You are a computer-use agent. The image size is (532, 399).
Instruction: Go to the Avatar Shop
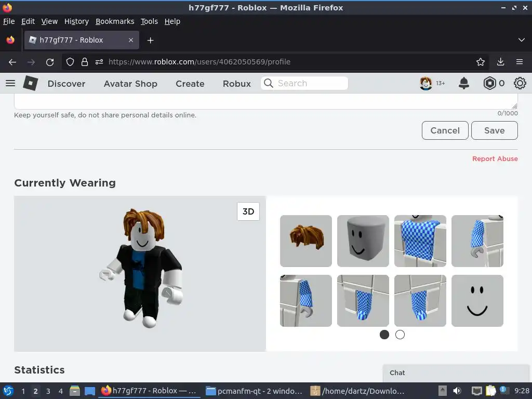[x=130, y=84]
